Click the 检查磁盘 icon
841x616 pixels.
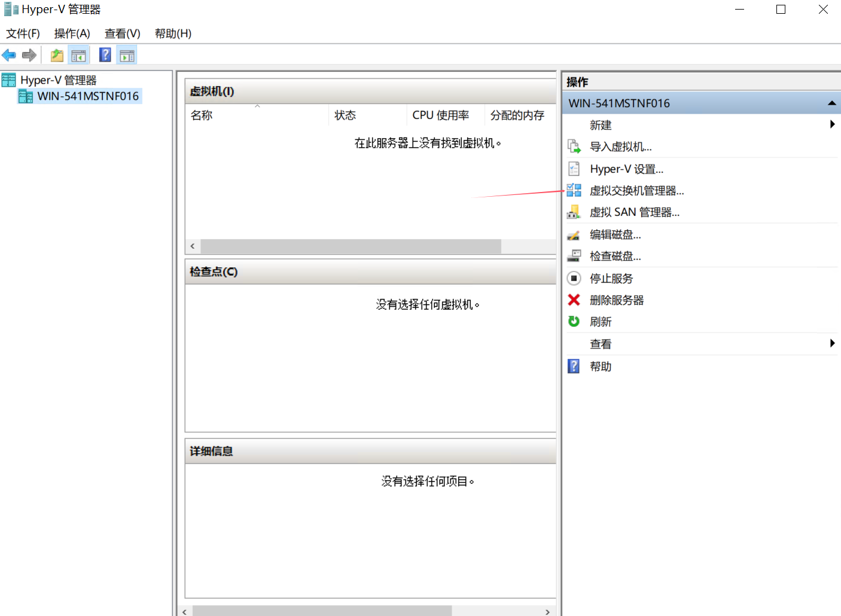[x=574, y=256]
